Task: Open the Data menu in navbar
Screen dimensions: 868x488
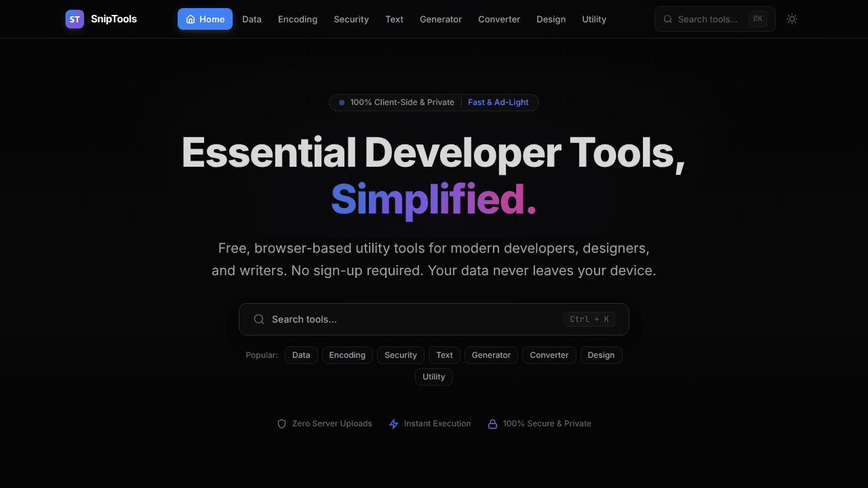Action: (252, 19)
